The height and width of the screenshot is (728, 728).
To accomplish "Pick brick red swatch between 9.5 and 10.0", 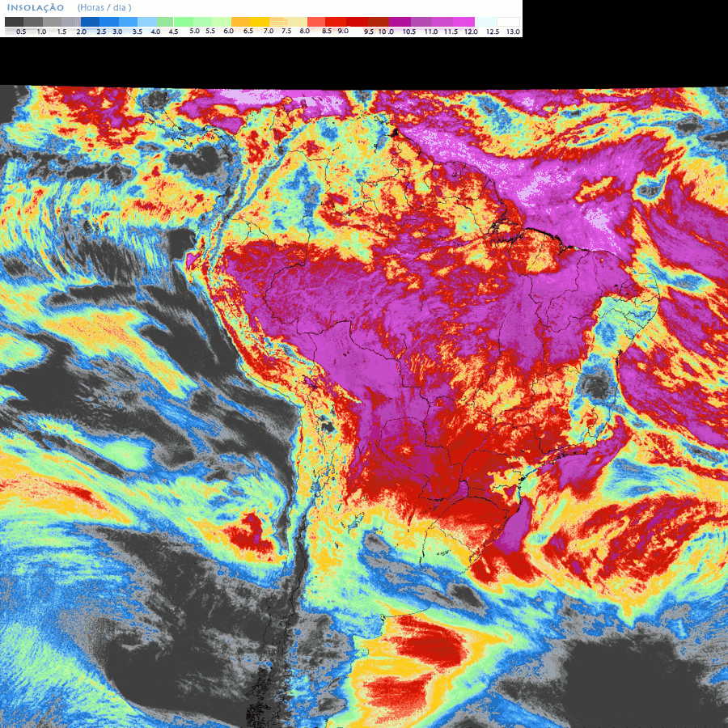I will tap(379, 22).
